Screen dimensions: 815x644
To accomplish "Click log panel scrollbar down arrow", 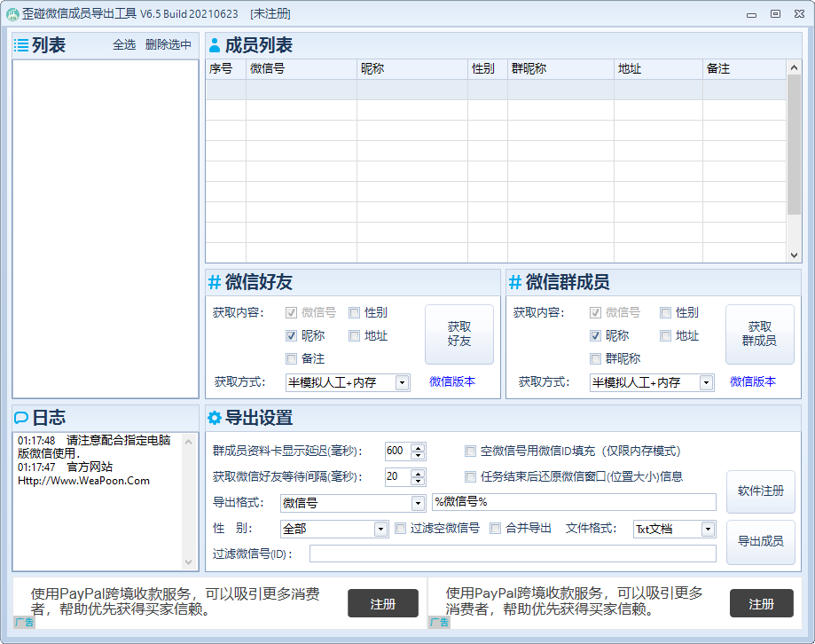I will (x=188, y=562).
